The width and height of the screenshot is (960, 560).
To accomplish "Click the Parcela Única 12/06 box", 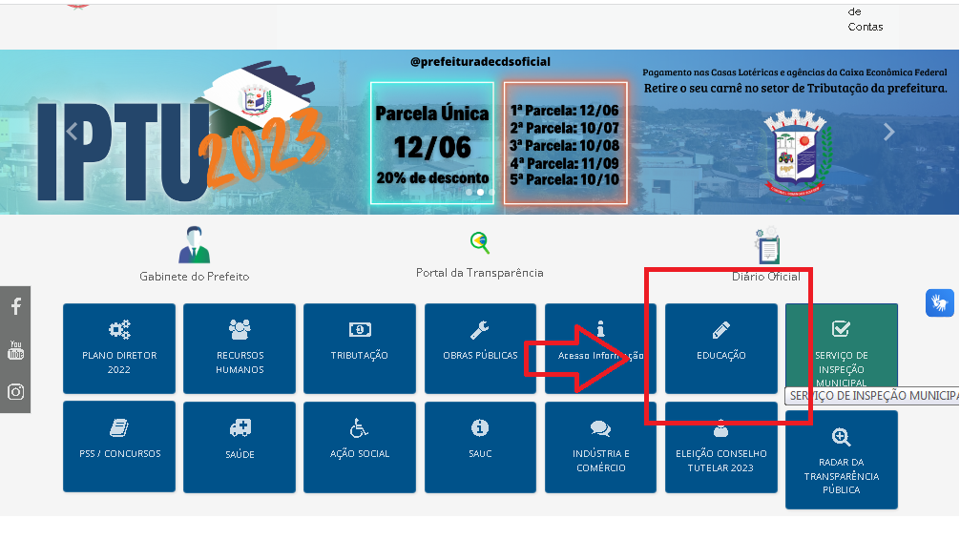I will click(x=432, y=142).
